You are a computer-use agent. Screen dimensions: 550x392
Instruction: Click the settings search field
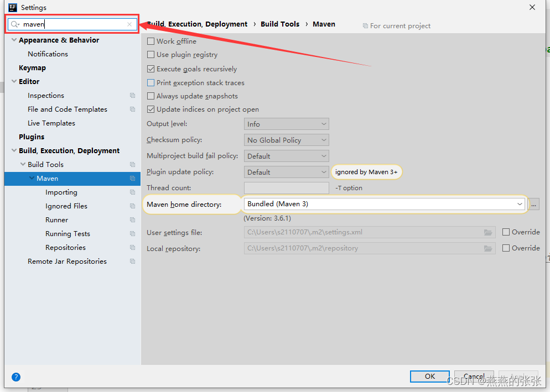[72, 24]
